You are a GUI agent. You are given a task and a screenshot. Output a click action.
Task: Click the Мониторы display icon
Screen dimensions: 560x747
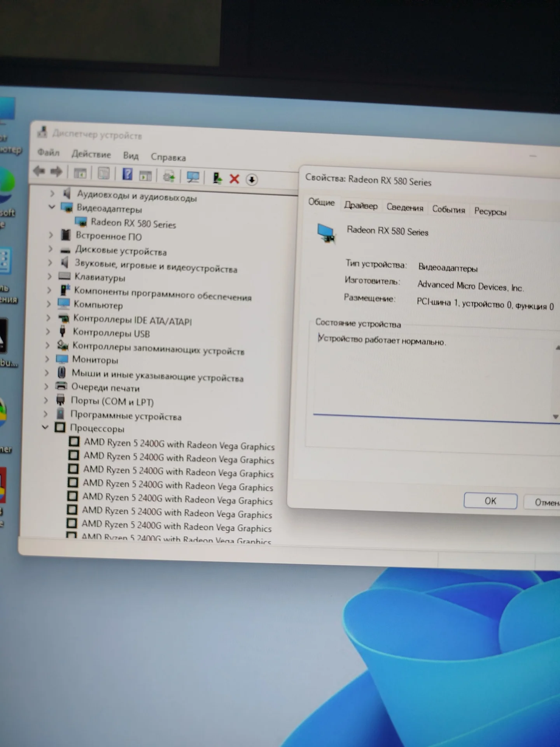[x=62, y=358]
